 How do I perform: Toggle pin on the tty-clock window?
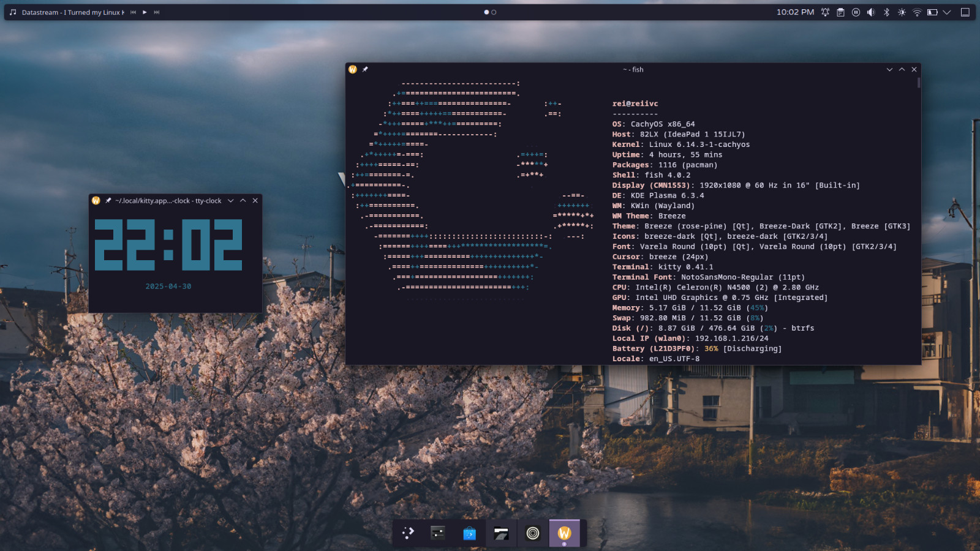[108, 200]
